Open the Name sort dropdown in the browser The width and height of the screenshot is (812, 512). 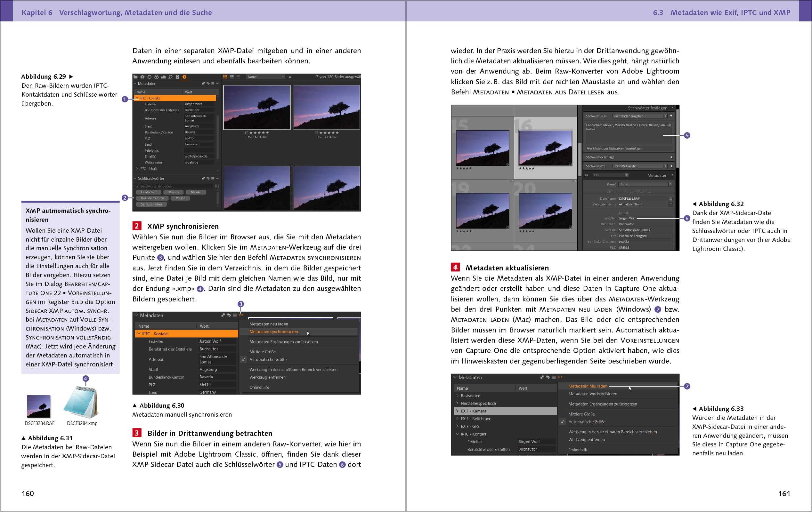[266, 77]
